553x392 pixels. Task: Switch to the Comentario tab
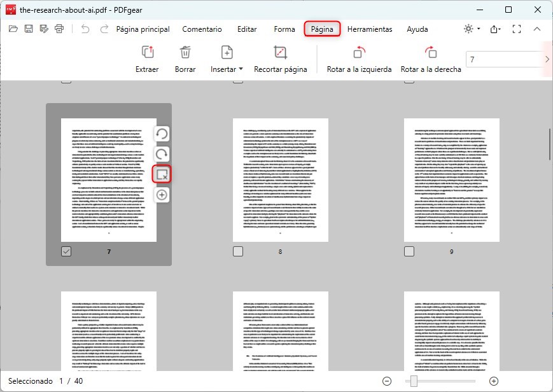(x=202, y=29)
